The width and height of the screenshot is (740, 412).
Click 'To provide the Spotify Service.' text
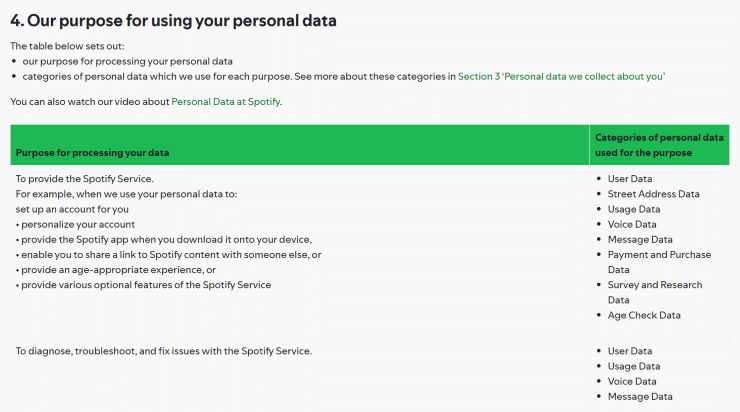tap(84, 179)
